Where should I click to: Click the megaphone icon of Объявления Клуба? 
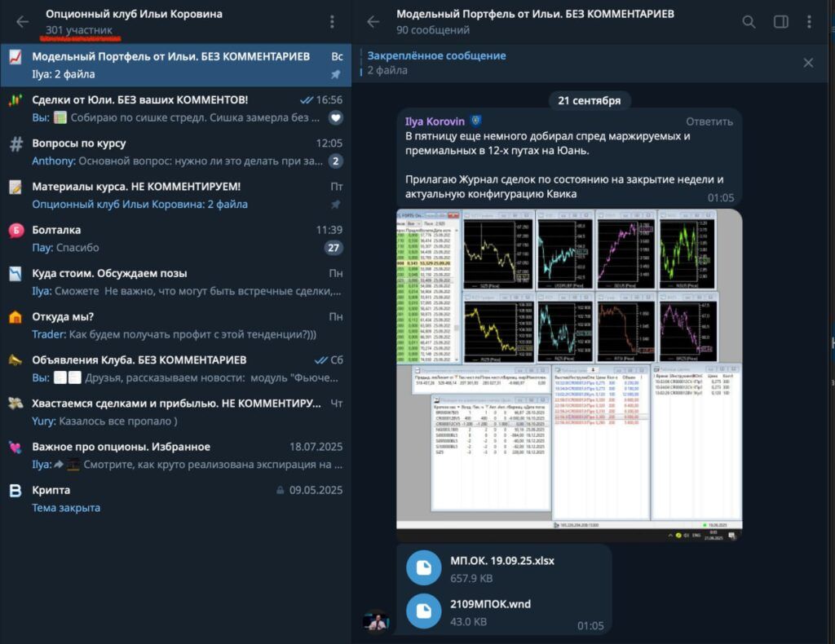tap(15, 360)
